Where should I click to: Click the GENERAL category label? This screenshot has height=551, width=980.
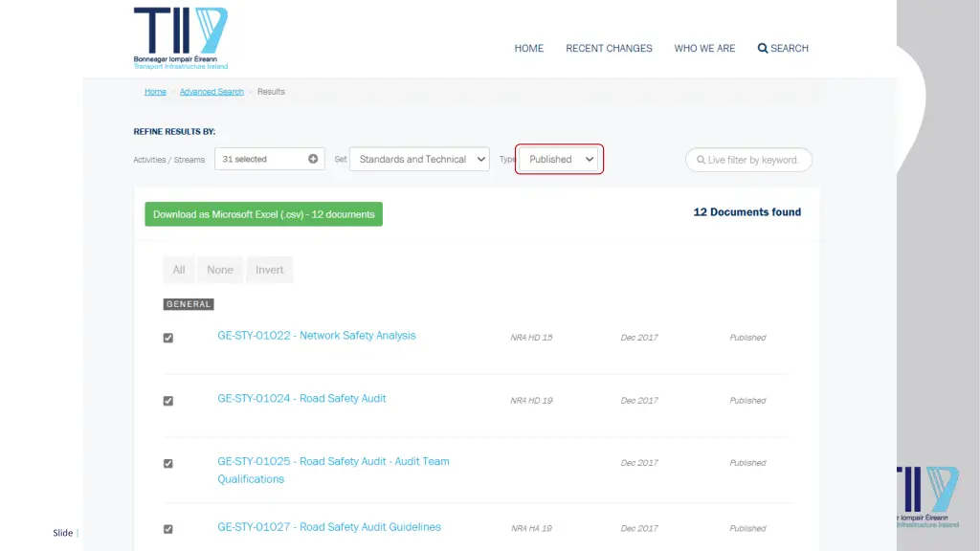189,304
